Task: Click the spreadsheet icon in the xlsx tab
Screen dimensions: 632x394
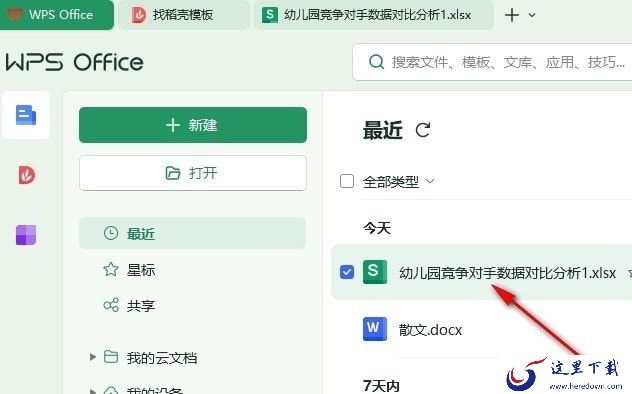Action: tap(270, 15)
